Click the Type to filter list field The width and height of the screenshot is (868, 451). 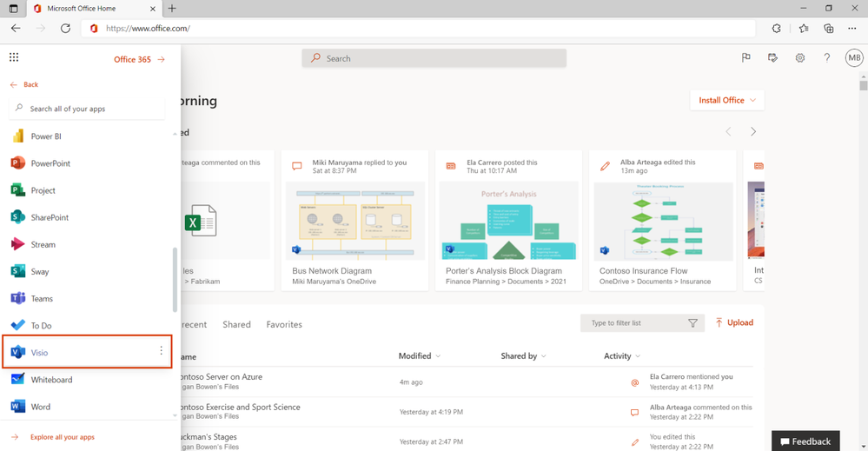pyautogui.click(x=642, y=323)
